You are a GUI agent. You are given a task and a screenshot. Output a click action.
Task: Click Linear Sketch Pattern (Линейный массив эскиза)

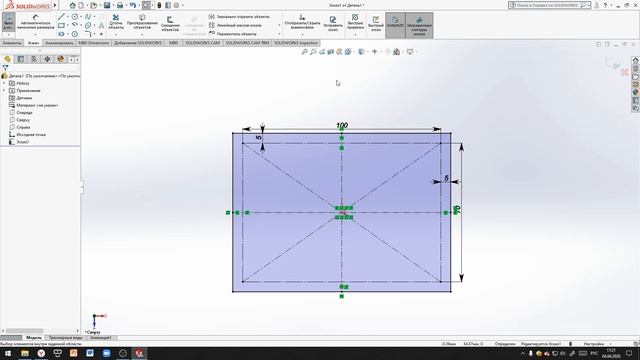[x=235, y=25]
